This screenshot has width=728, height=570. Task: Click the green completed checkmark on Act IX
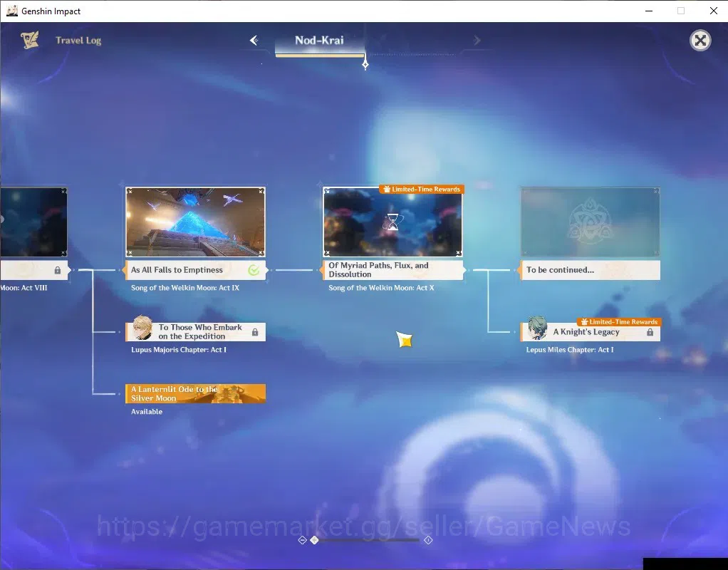coord(254,270)
